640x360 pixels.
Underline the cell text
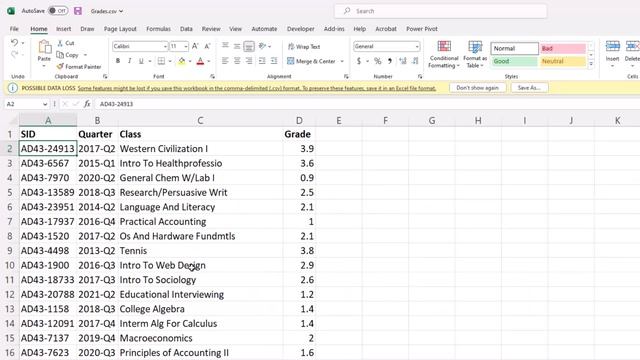141,61
